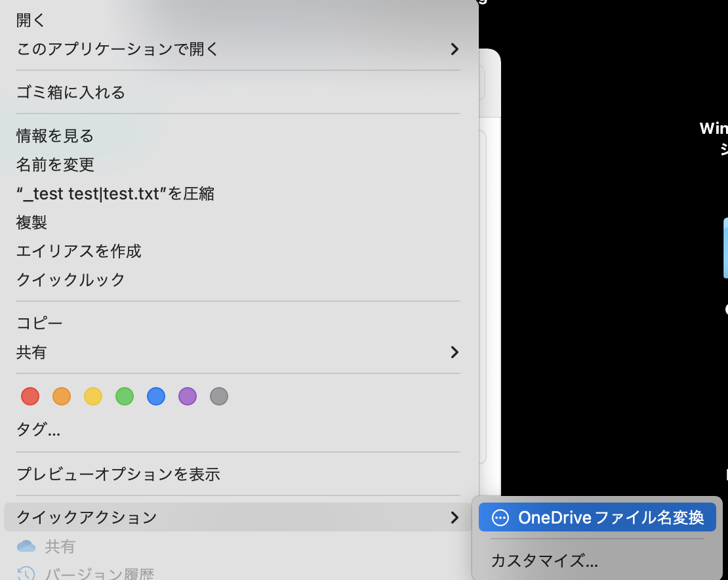Apply the orange tag color
The image size is (728, 580).
point(62,396)
